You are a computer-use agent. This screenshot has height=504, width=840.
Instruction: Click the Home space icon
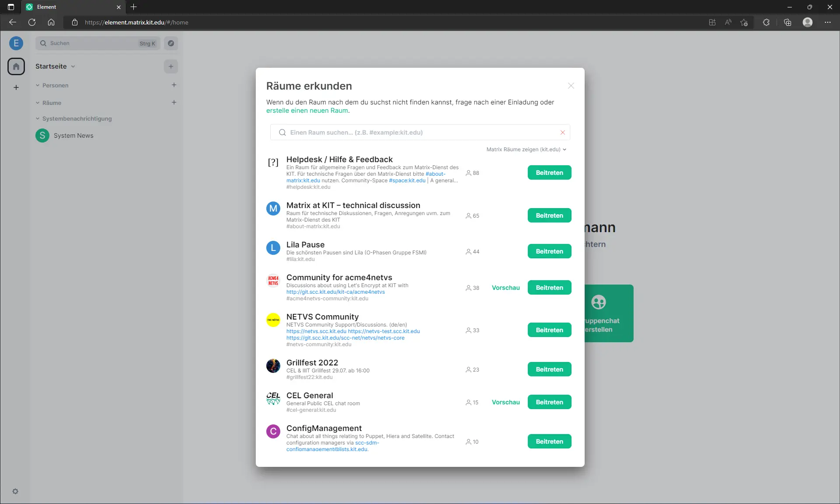pyautogui.click(x=16, y=66)
